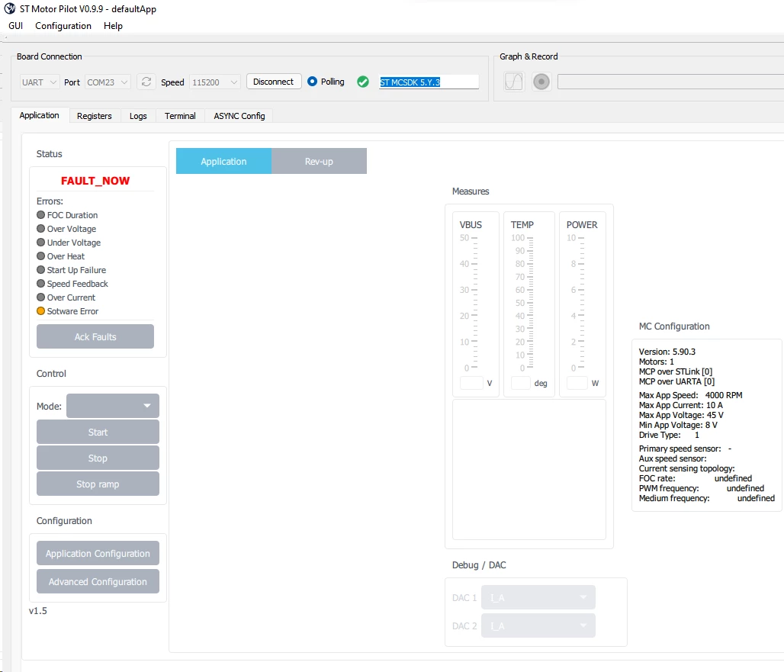The height and width of the screenshot is (672, 784).
Task: Select the Application toggle view
Action: 223,161
